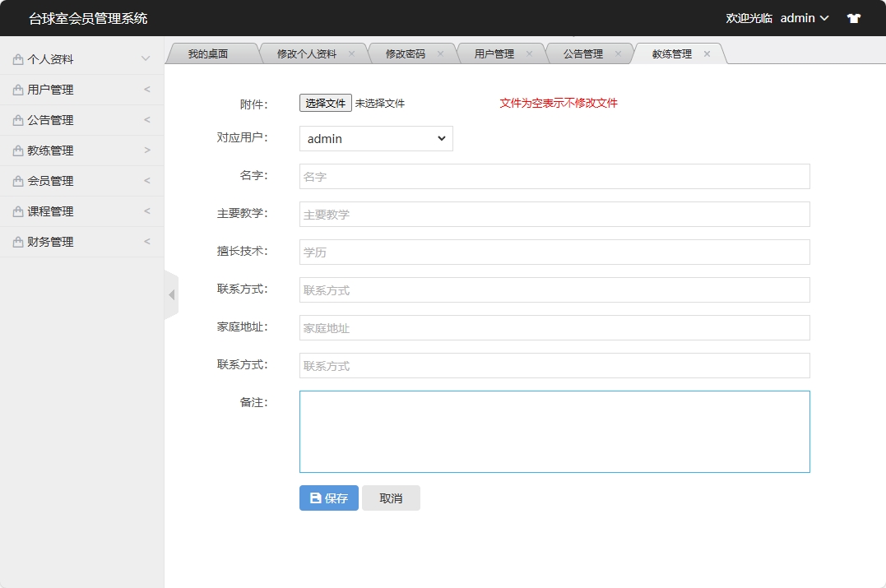Collapse the sidebar using the edge arrow

[x=172, y=294]
